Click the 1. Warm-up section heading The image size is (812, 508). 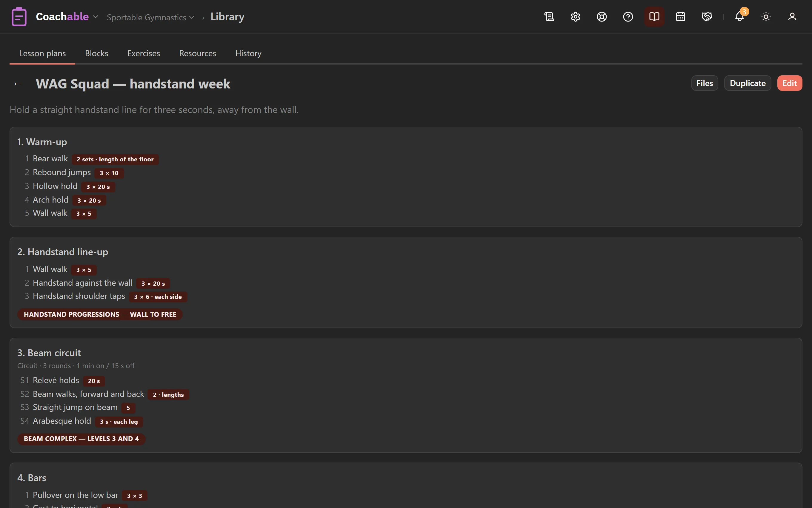tap(42, 142)
